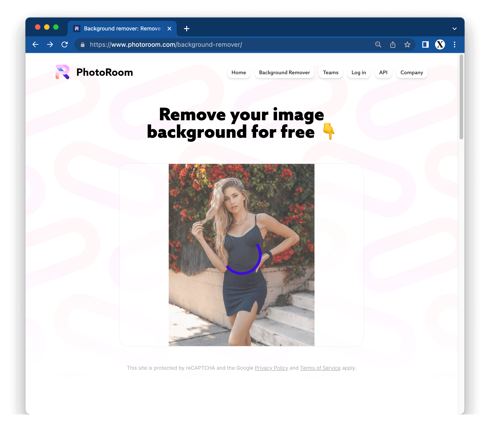
Task: Click the Privacy Policy link
Action: pos(272,368)
